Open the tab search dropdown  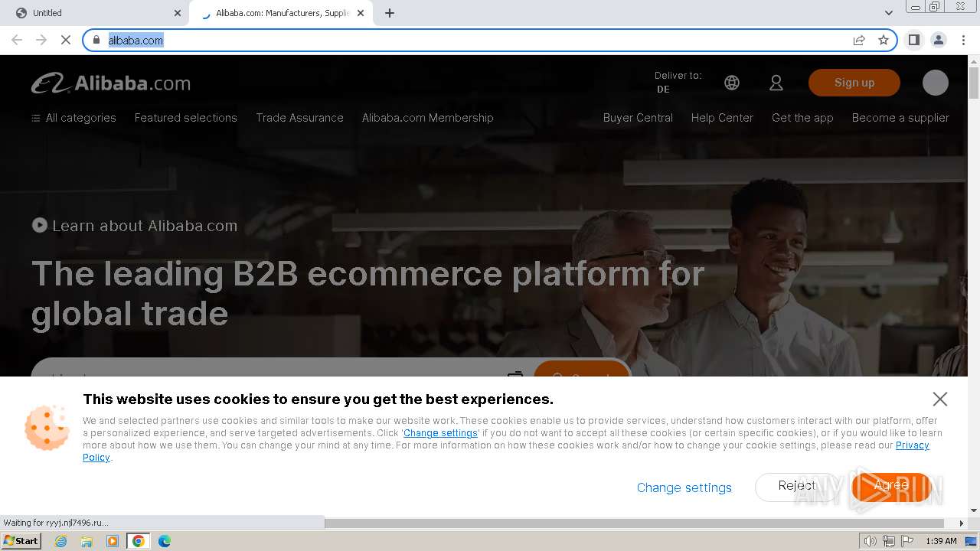[x=889, y=13]
